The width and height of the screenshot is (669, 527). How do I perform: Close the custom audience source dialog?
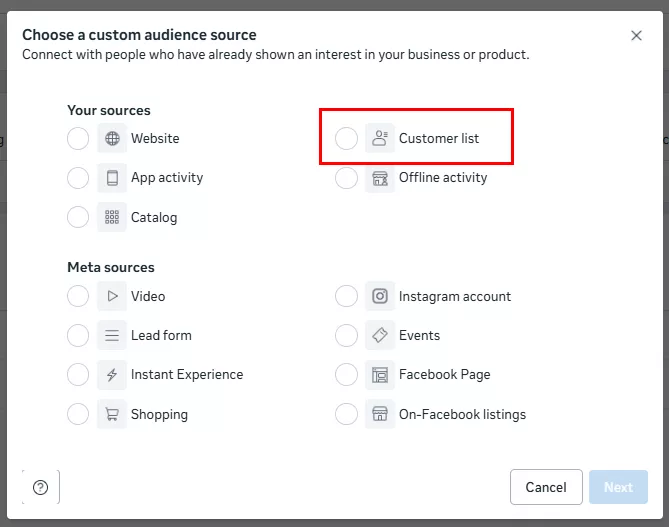[x=636, y=36]
